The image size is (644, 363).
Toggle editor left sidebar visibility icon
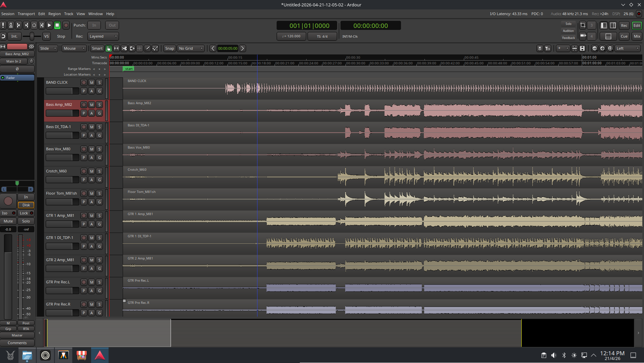pos(604,26)
